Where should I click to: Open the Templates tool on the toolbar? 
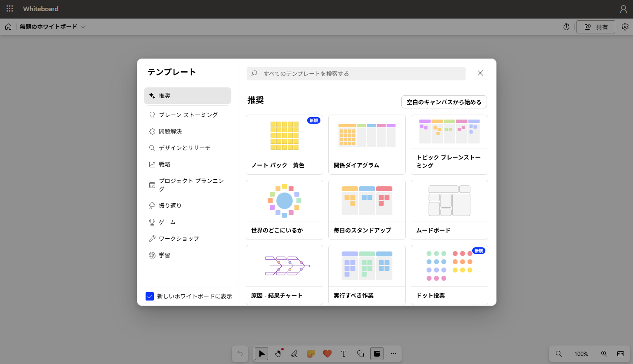tap(377, 353)
